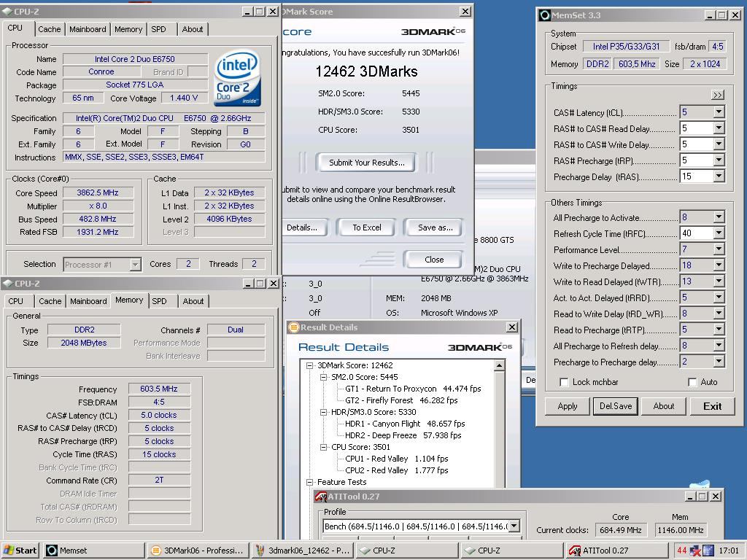Click the Result Details window title icon
The height and width of the screenshot is (560, 747).
(x=293, y=327)
